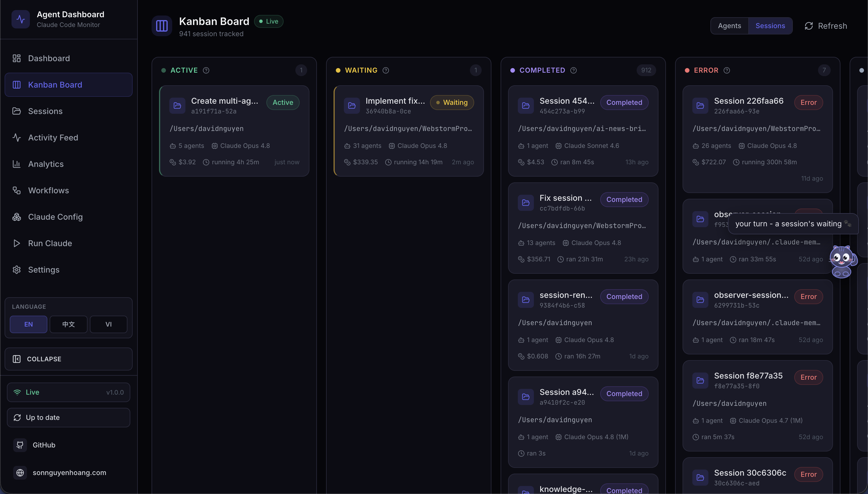Open Dashboard from the sidebar

coord(69,58)
